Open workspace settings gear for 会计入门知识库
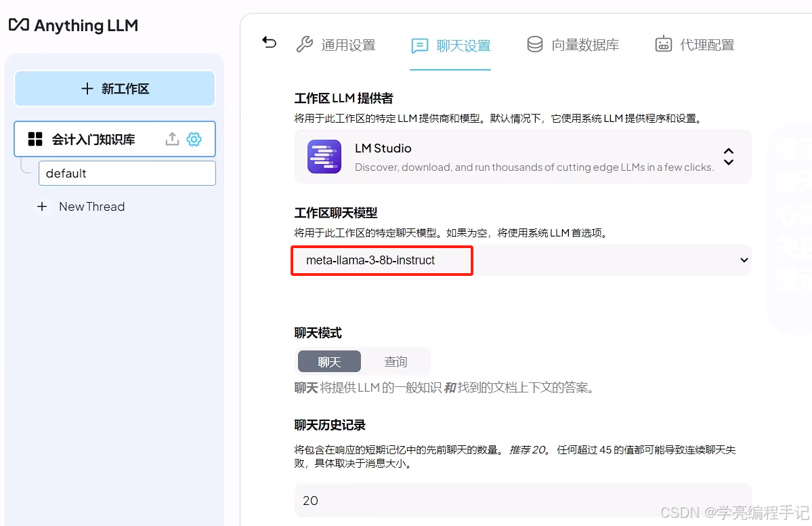This screenshot has width=812, height=526. pos(194,139)
